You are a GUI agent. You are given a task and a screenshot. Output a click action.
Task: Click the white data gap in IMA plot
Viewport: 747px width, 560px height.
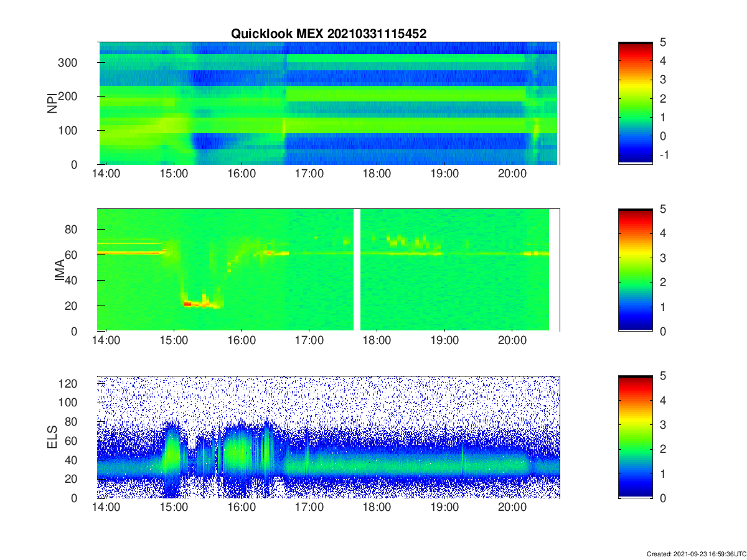pyautogui.click(x=357, y=270)
